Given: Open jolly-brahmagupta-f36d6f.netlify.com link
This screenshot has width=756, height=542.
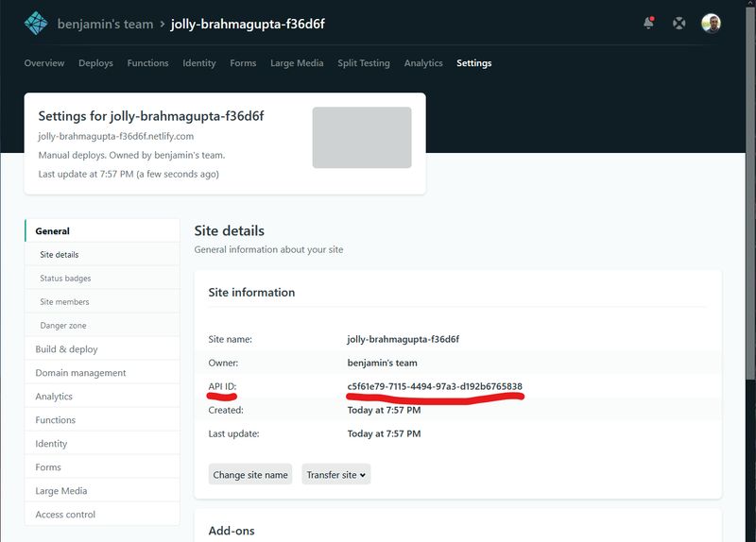Looking at the screenshot, I should coord(115,136).
